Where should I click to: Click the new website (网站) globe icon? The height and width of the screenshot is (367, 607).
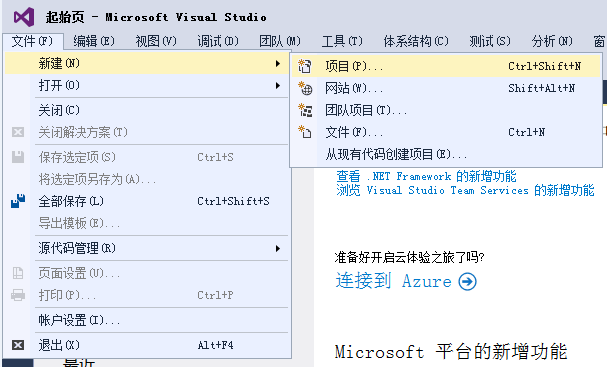coord(305,88)
